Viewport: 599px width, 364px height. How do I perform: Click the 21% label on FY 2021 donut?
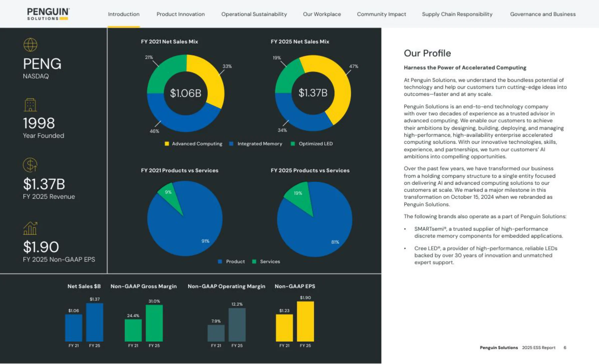coord(149,57)
